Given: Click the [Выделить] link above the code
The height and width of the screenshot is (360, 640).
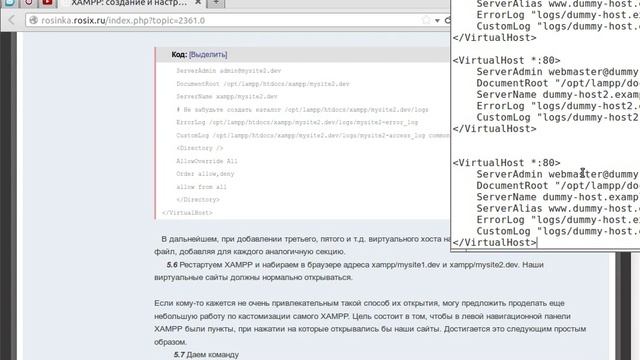Looking at the screenshot, I should tap(208, 54).
